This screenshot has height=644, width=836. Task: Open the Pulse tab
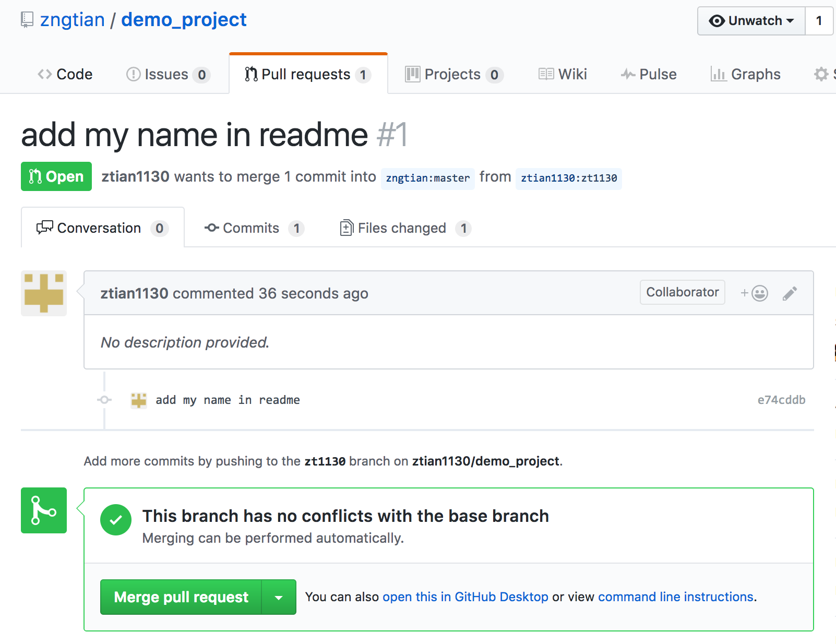[x=649, y=74]
